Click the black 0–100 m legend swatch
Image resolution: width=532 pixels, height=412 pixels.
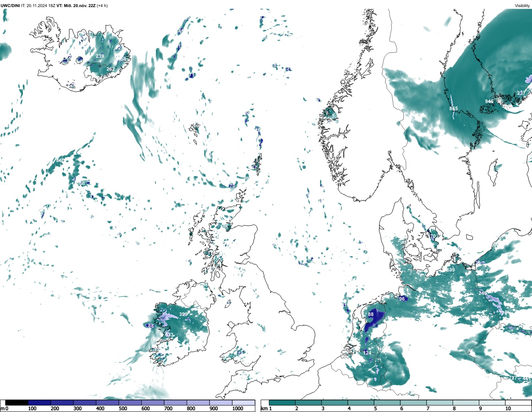(17, 403)
